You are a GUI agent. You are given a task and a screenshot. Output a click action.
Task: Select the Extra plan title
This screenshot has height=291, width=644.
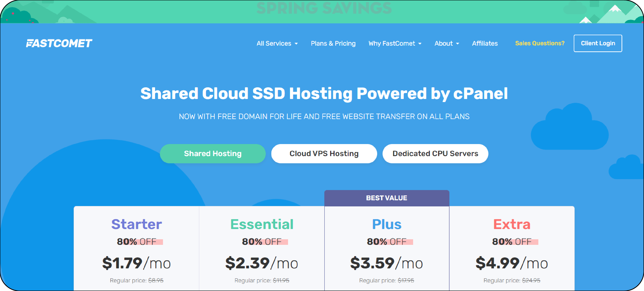512,224
